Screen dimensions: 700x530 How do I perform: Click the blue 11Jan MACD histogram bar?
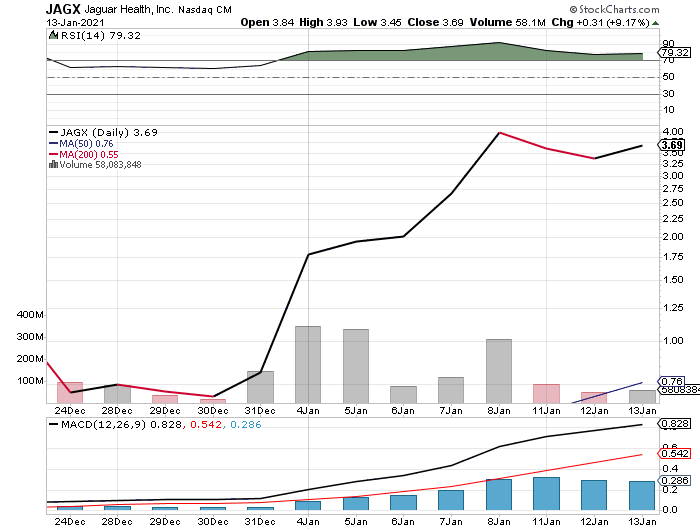point(546,494)
